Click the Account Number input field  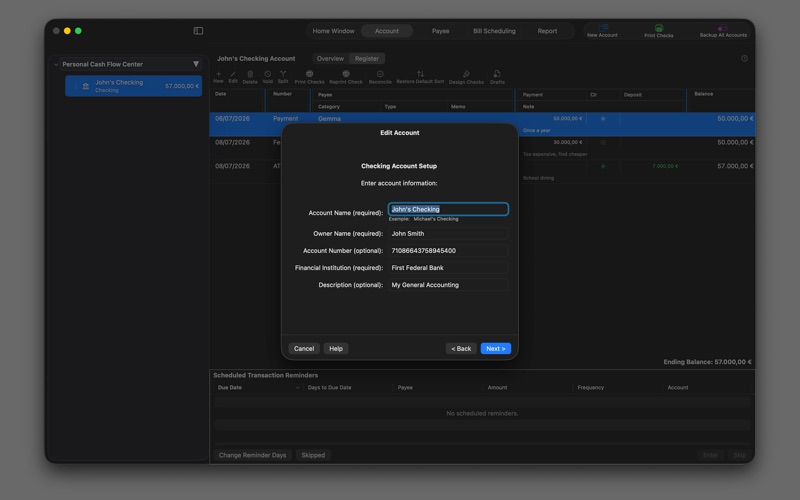point(448,251)
